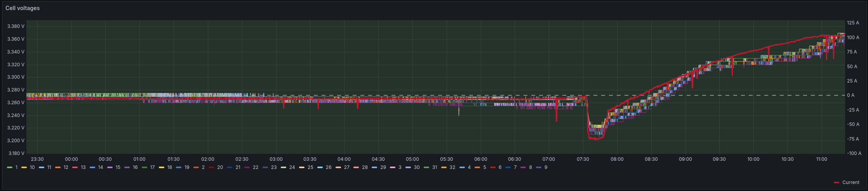
Task: Isolate series 21 via legend label
Action: [x=238, y=167]
